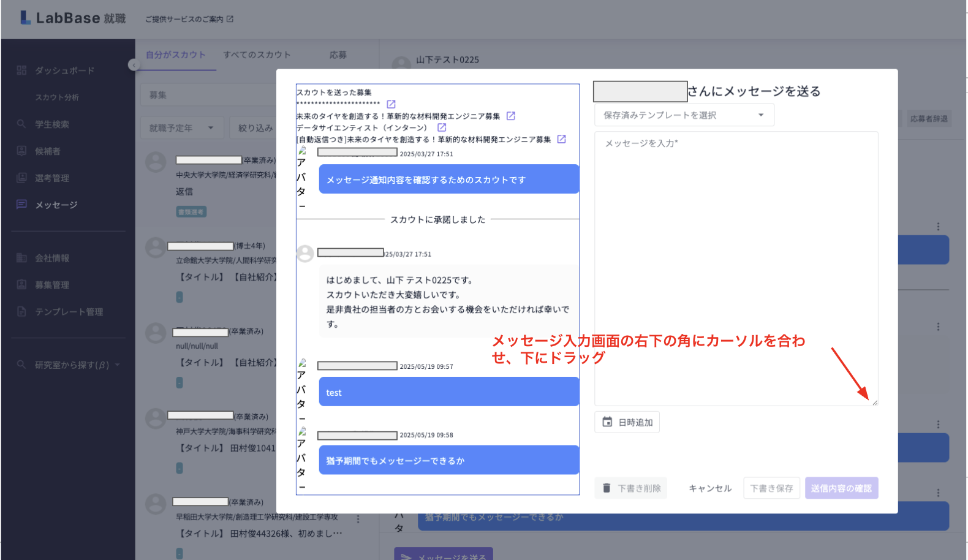Click the 山下テスト0225 header name
The width and height of the screenshot is (968, 560).
point(447,59)
